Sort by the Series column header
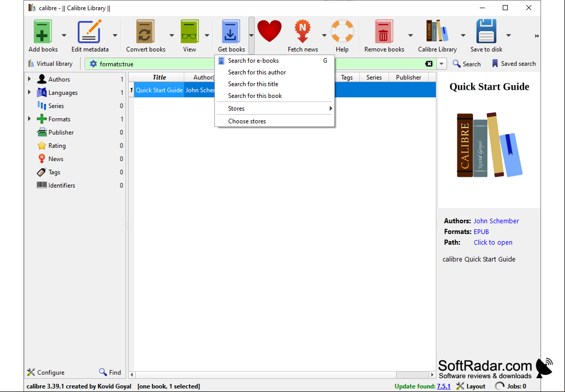The image size is (565, 392). pos(374,77)
